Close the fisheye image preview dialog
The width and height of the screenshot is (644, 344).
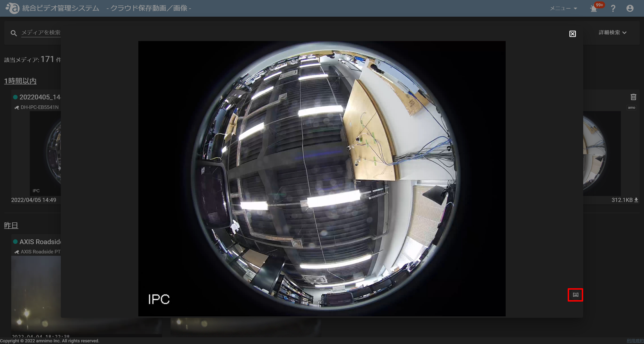[572, 34]
